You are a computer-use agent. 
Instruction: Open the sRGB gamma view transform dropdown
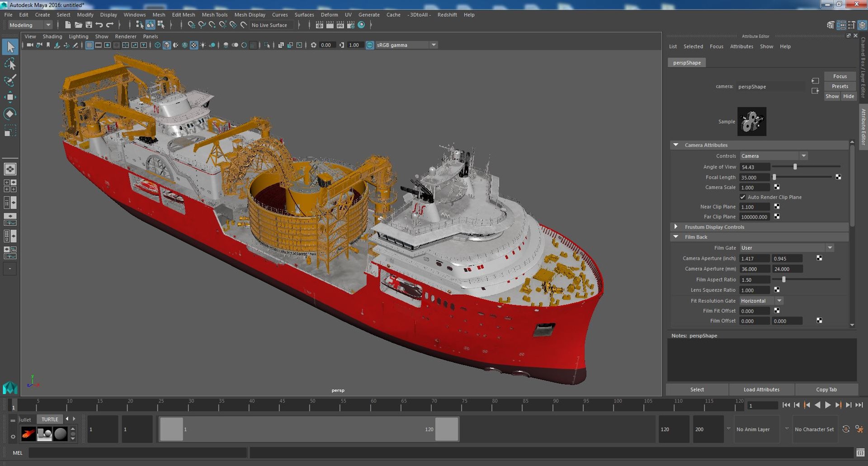(407, 45)
